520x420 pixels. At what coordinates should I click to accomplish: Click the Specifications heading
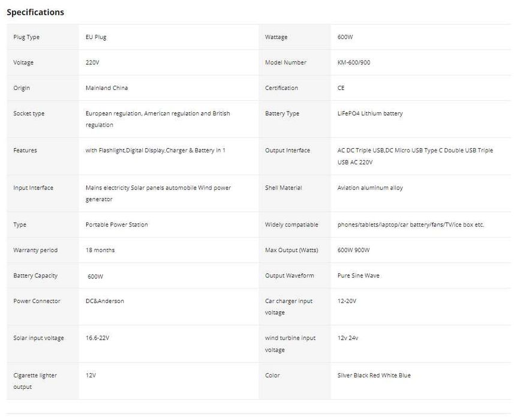coord(35,12)
